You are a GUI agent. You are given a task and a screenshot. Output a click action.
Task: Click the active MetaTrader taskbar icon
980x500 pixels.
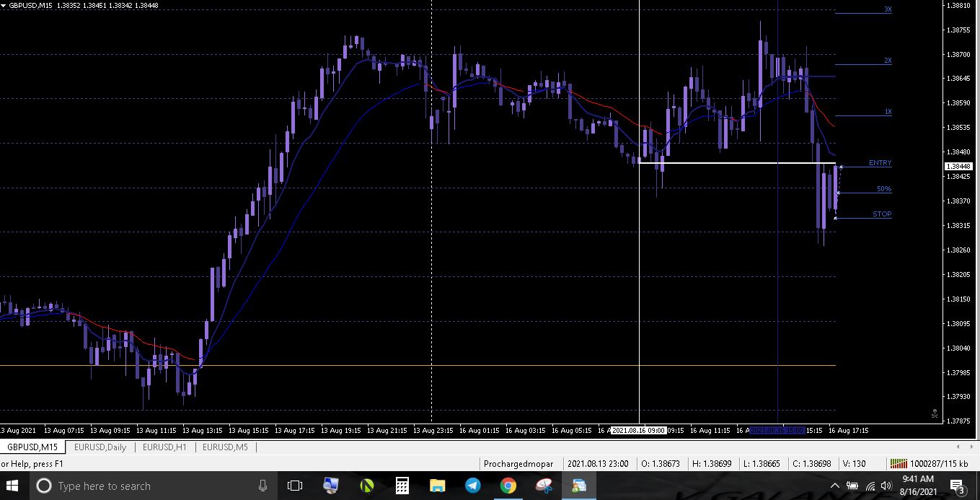(579, 486)
